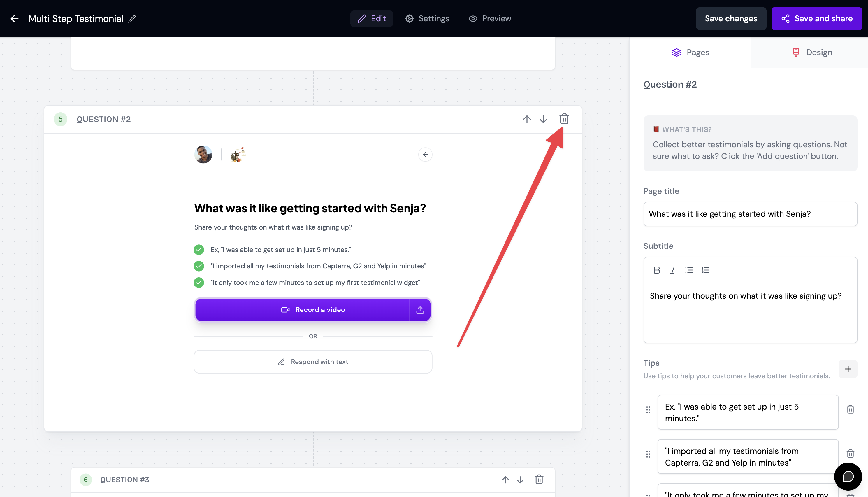Move Question #2 up
The height and width of the screenshot is (497, 868).
[527, 119]
